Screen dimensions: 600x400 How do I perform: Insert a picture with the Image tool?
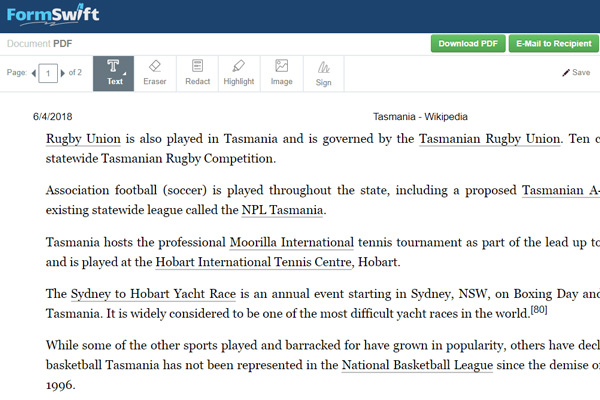tap(281, 73)
